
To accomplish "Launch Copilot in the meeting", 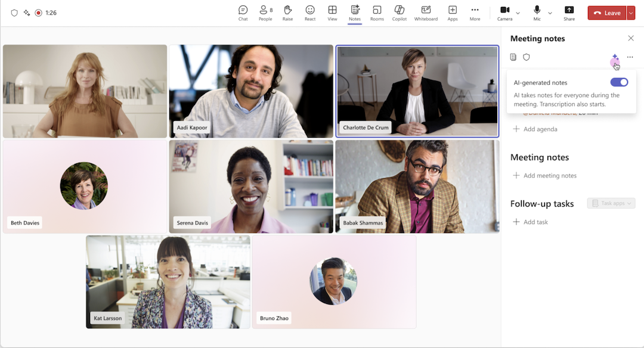I will (x=399, y=13).
